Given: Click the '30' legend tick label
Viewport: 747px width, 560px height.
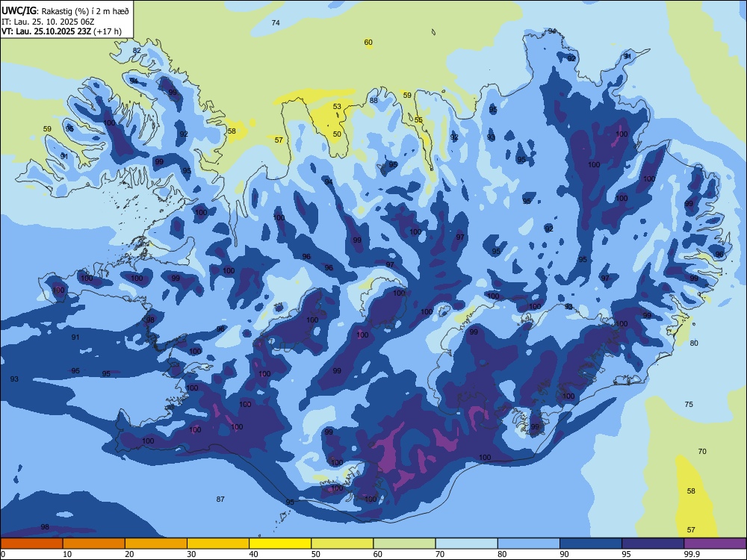Looking at the screenshot, I should coord(191,554).
